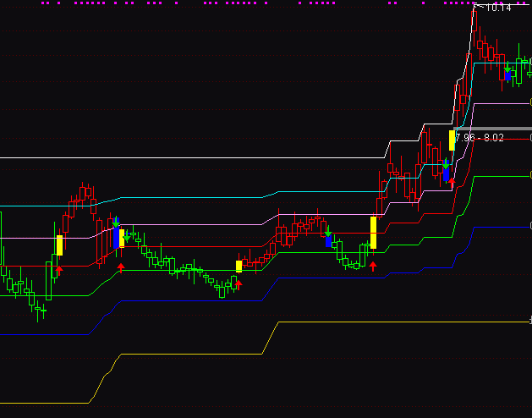
Task: Select the leftmost yellow signal bar
Action: 59,245
